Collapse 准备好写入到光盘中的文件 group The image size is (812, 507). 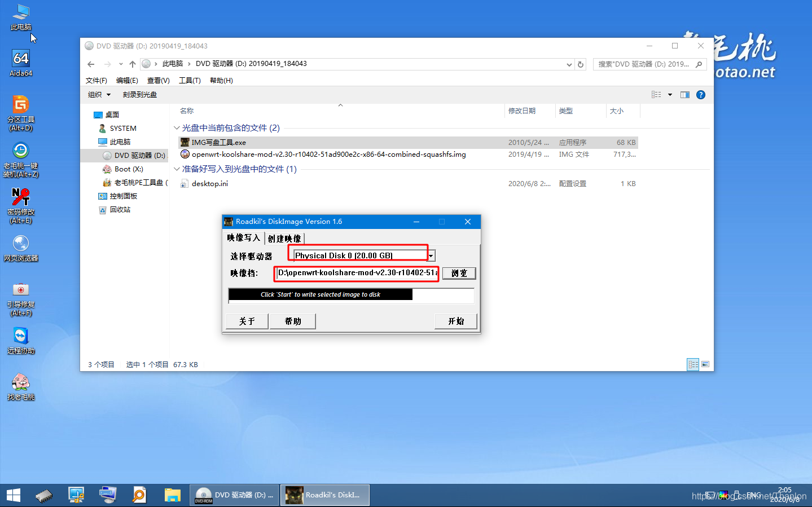[177, 169]
